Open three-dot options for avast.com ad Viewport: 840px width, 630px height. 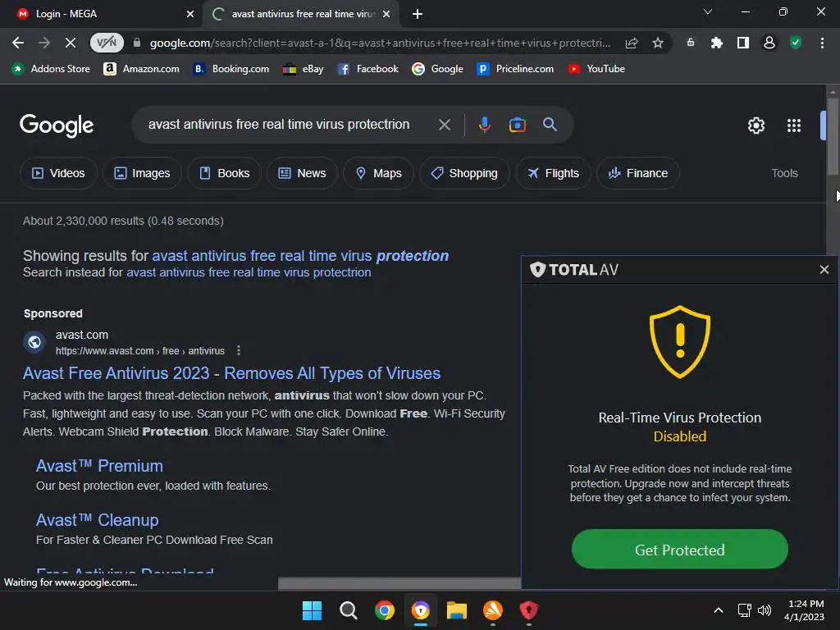(x=239, y=350)
